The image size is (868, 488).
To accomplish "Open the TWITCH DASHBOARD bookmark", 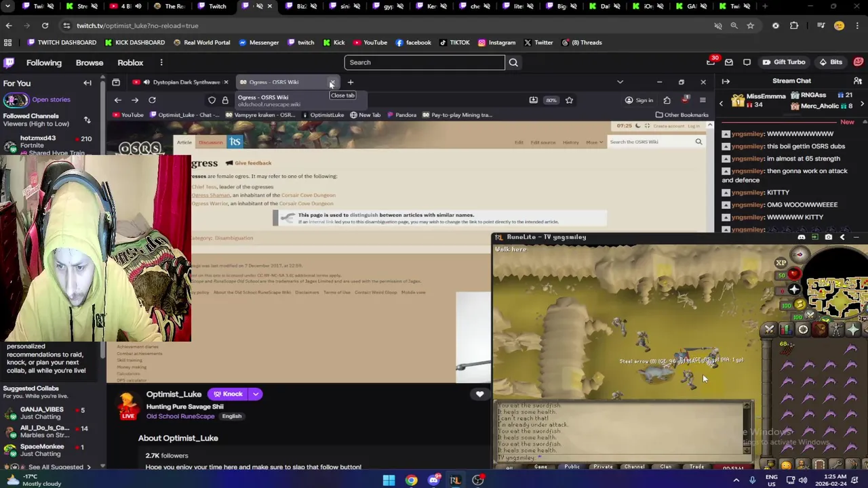I will point(62,43).
